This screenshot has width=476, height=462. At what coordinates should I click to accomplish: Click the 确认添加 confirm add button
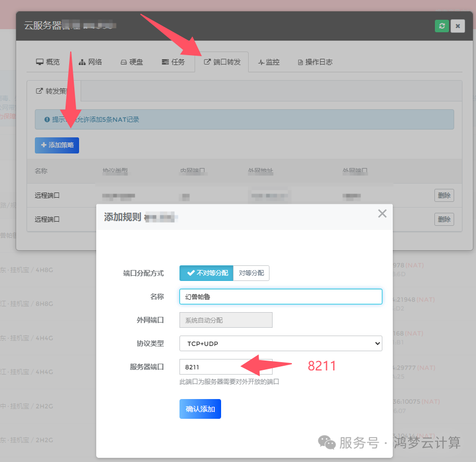(200, 409)
